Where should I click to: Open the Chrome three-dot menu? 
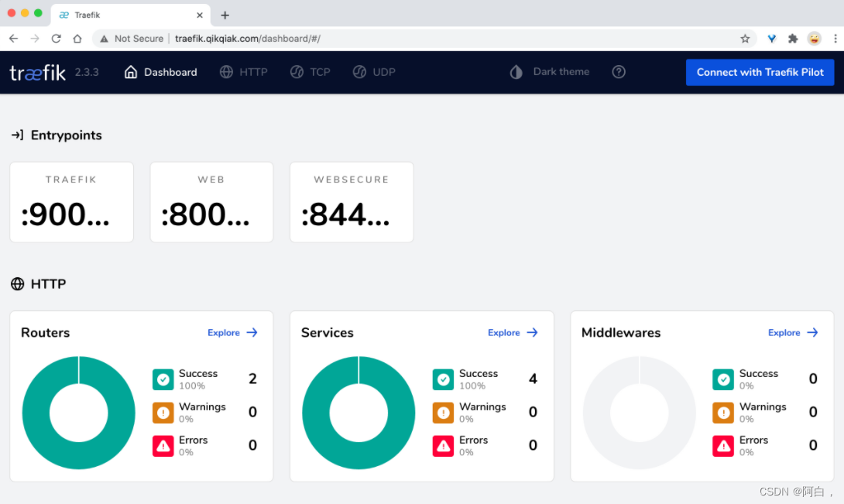pyautogui.click(x=835, y=38)
